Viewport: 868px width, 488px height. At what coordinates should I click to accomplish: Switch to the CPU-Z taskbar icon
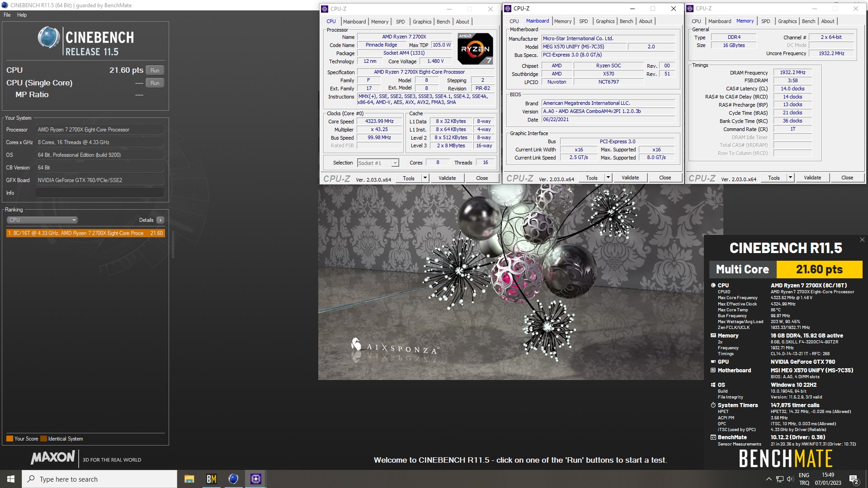255,479
